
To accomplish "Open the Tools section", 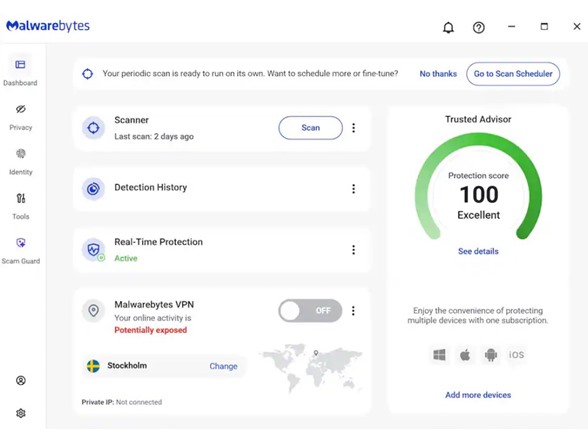I will point(21,206).
